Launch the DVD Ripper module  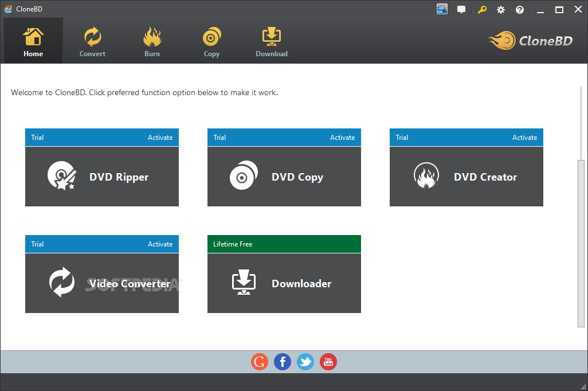point(102,177)
